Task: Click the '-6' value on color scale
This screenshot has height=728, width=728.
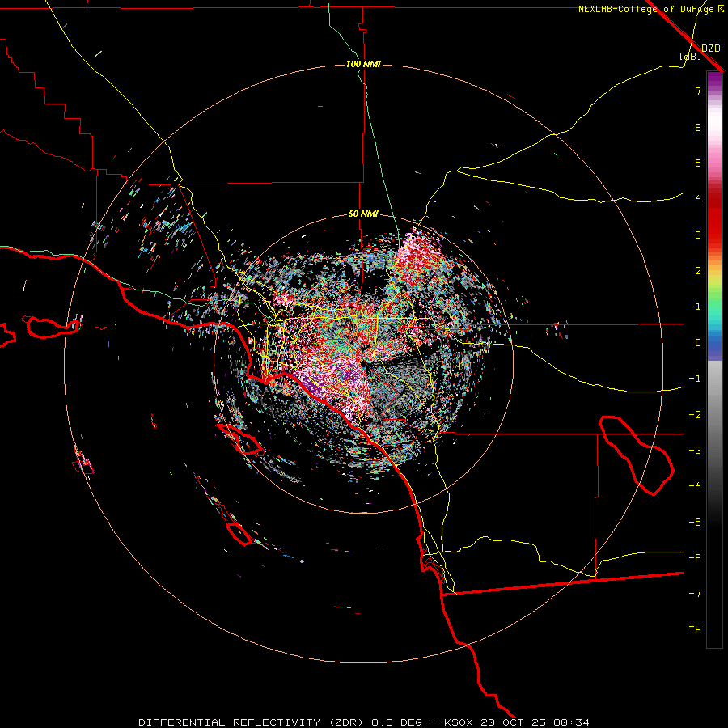Action: [x=695, y=558]
